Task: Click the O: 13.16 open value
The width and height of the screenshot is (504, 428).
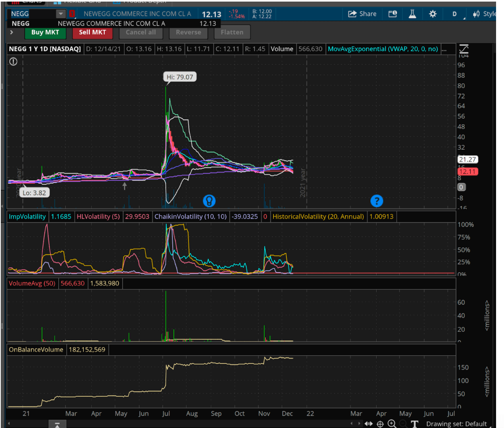Action: [138, 49]
